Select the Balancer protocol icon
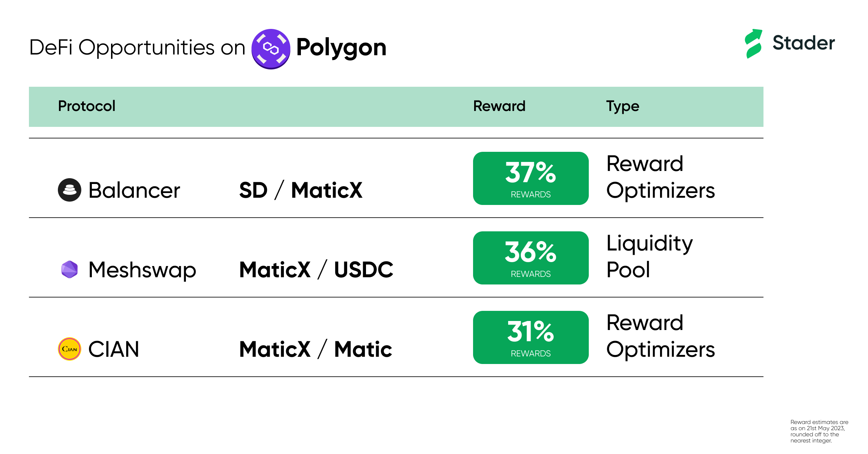The width and height of the screenshot is (868, 454). pos(69,190)
